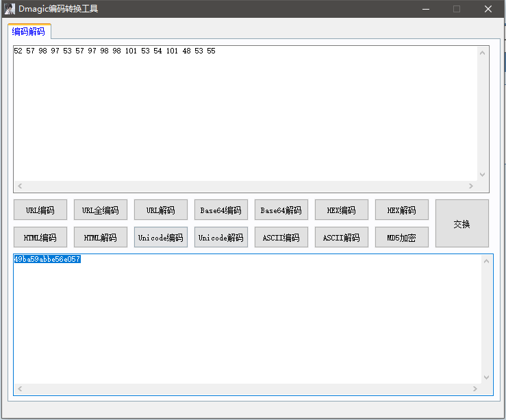The height and width of the screenshot is (420, 506).
Task: Click the HEX编码 button
Action: click(x=342, y=210)
